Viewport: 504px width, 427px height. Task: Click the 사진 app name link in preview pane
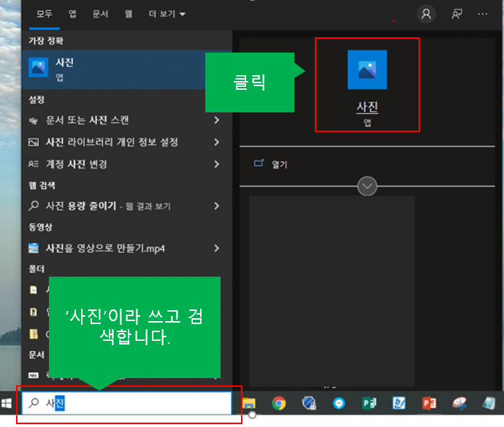point(367,107)
